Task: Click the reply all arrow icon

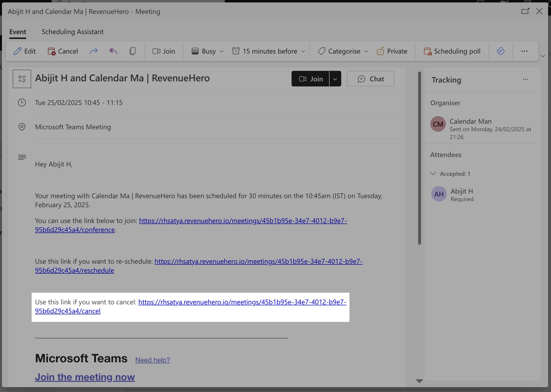Action: coord(113,51)
